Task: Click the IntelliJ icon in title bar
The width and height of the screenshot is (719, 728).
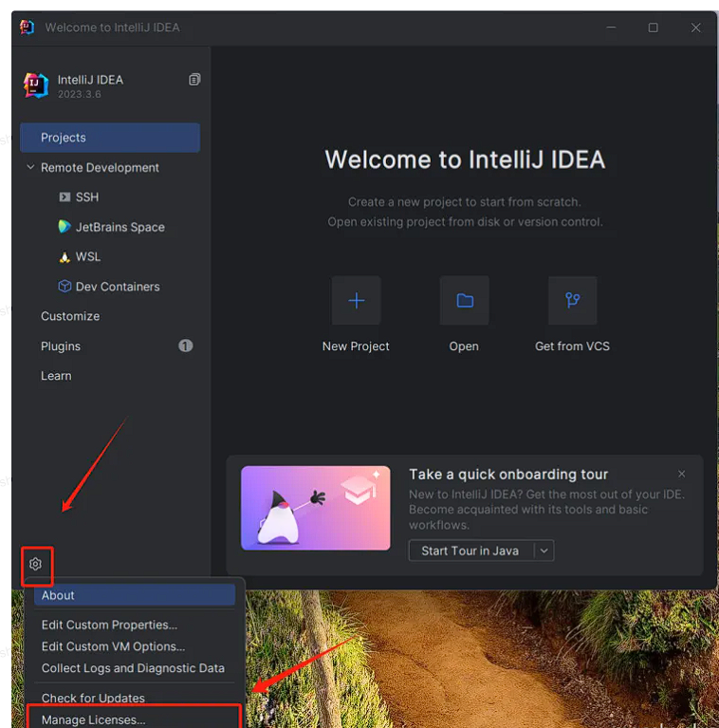Action: [27, 27]
